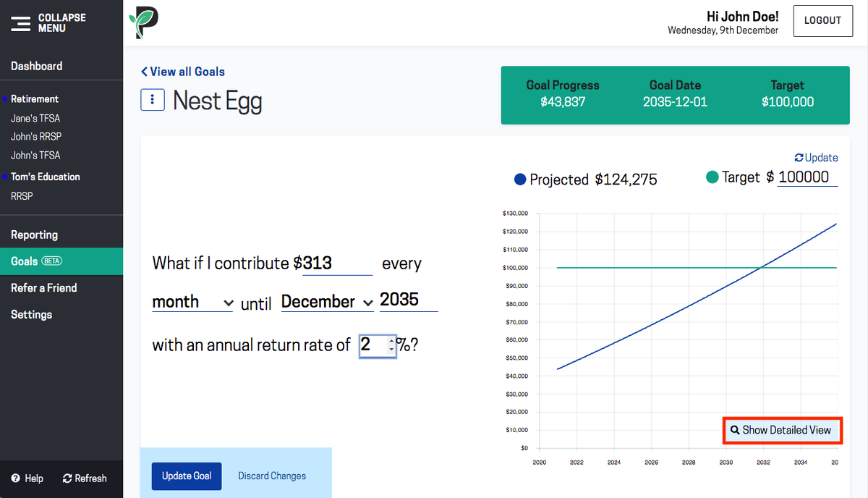Open the contribution frequency month dropdown
The image size is (868, 498).
[x=193, y=302]
